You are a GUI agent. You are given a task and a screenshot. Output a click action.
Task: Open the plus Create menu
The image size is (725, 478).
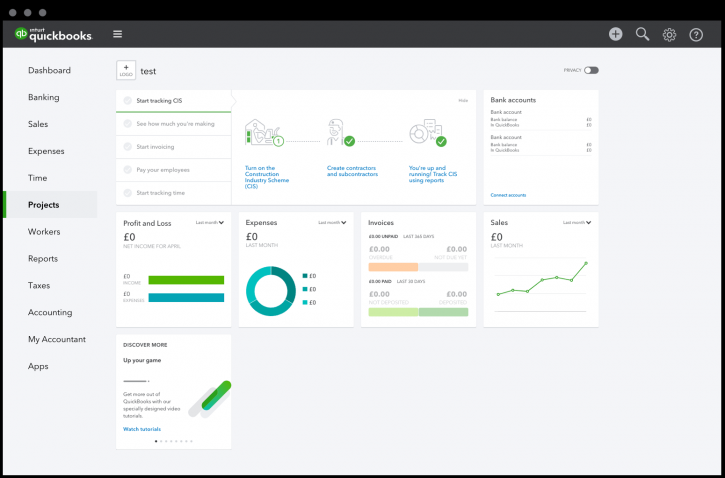615,34
